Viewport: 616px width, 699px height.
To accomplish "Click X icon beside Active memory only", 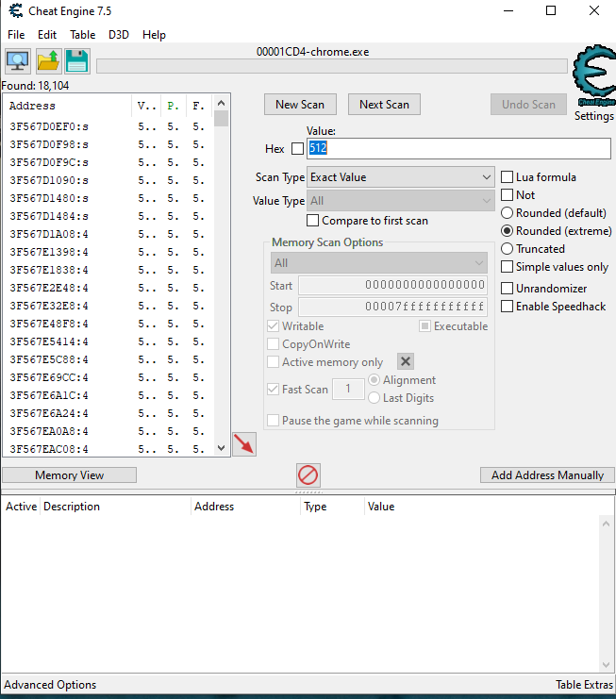I will click(406, 361).
